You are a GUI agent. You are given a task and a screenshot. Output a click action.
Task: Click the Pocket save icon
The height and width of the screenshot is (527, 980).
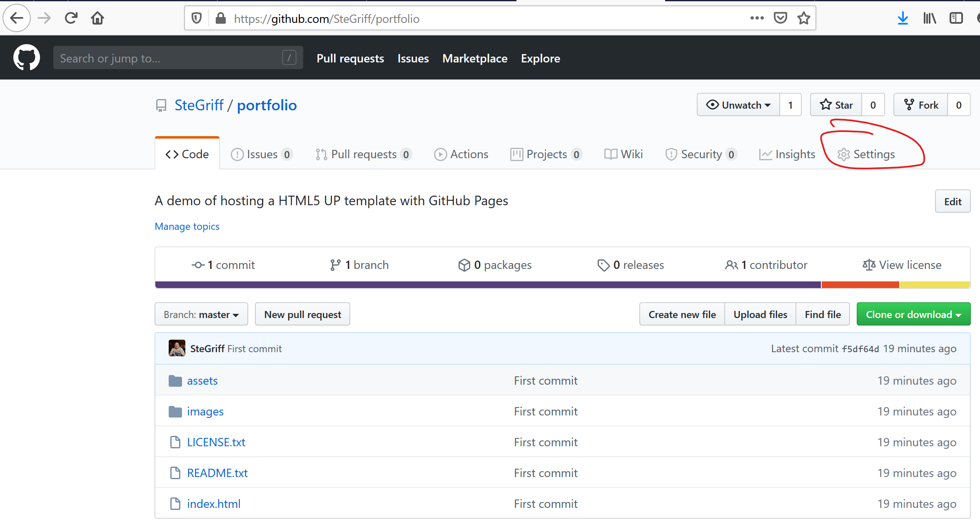point(780,18)
